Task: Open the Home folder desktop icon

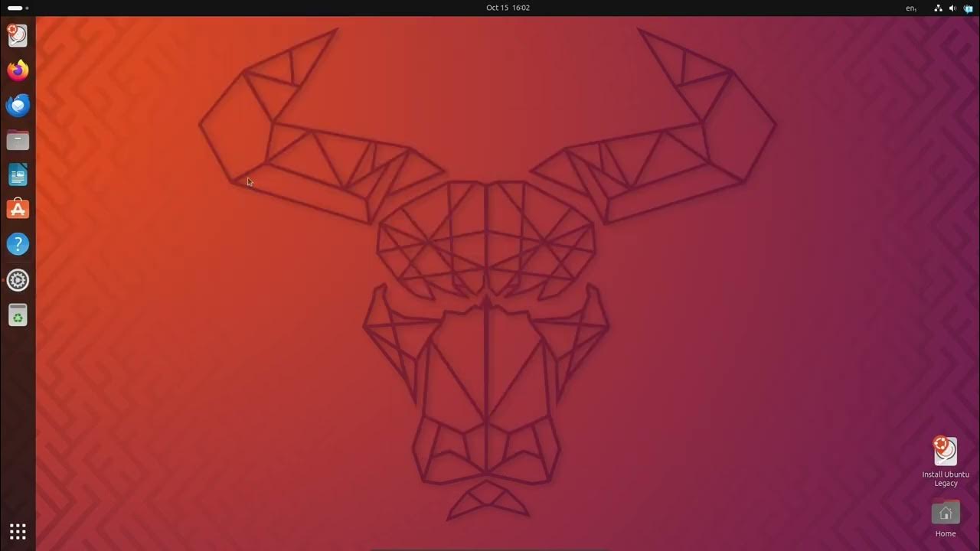Action: coord(946,518)
